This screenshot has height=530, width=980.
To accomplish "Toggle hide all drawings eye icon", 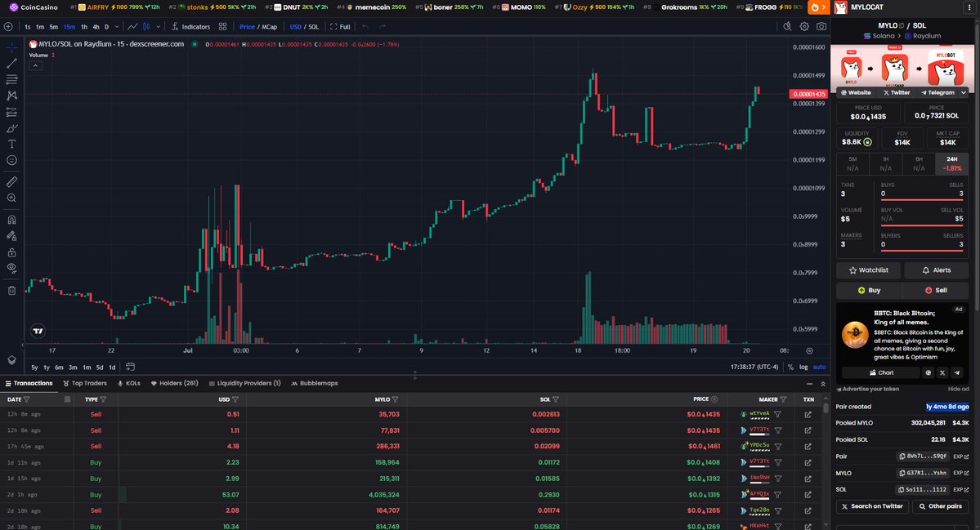I will (11, 268).
